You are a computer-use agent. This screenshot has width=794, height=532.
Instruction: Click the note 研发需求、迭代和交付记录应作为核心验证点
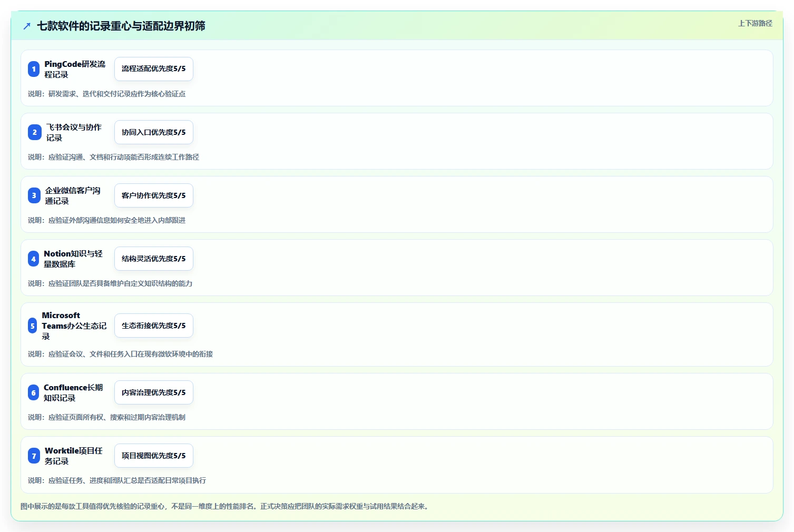[x=117, y=94]
